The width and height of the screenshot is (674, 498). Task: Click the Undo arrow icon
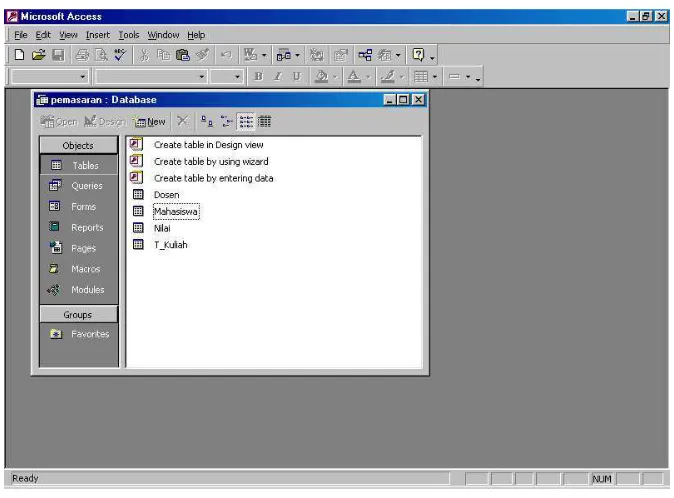click(x=226, y=55)
